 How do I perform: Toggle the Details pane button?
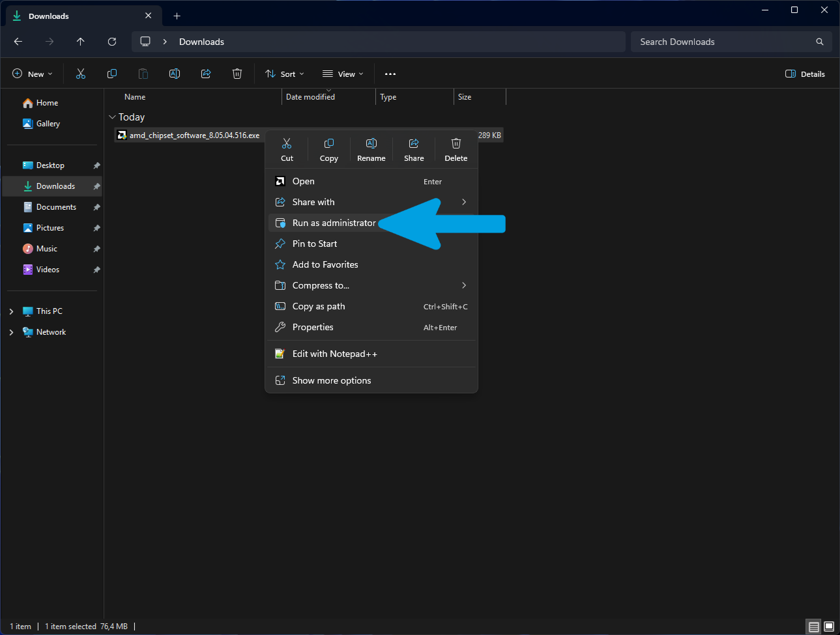tap(805, 74)
